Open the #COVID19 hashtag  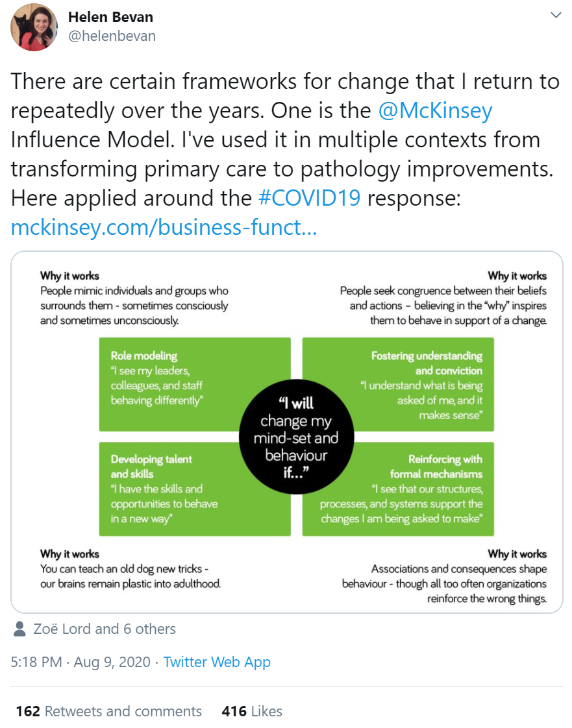(x=310, y=198)
